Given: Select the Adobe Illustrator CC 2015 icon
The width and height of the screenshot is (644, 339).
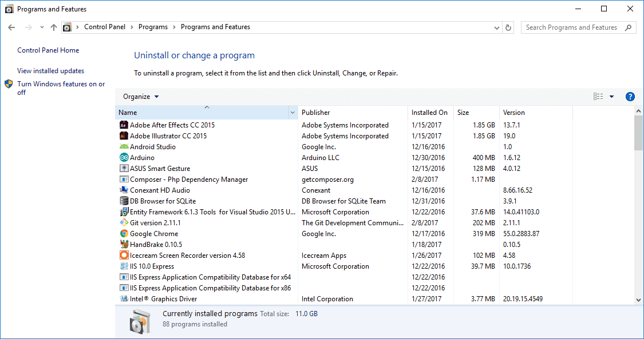Looking at the screenshot, I should [x=124, y=135].
